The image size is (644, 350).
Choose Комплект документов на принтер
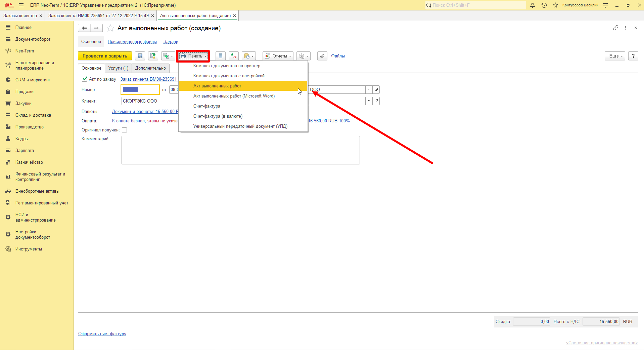(243, 66)
